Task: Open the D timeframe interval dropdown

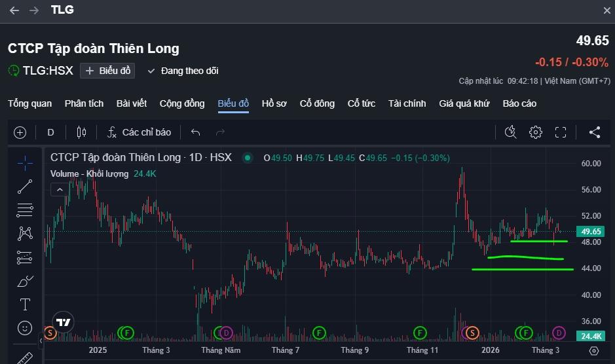Action: 50,132
